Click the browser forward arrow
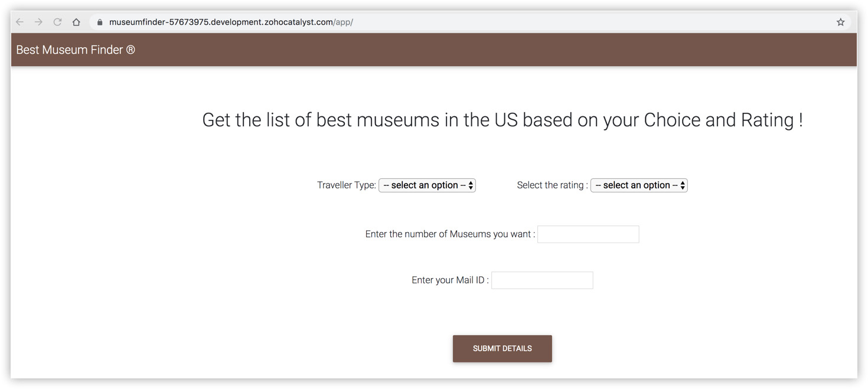Viewport: 868px width, 389px height. [38, 22]
